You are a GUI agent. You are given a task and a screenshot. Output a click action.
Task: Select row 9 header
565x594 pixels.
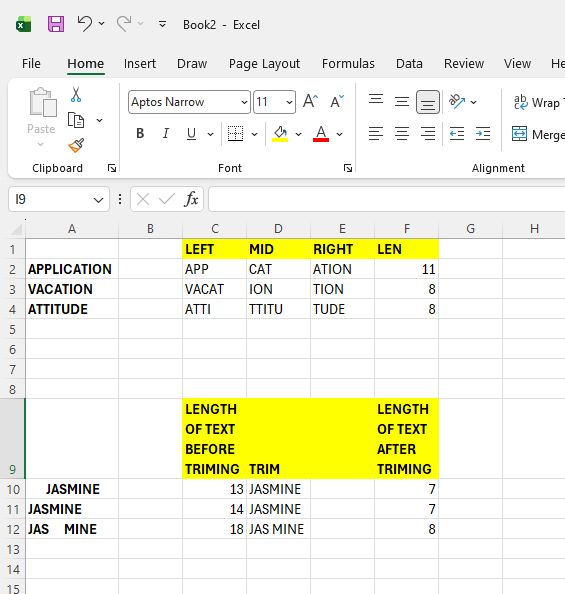click(x=13, y=438)
